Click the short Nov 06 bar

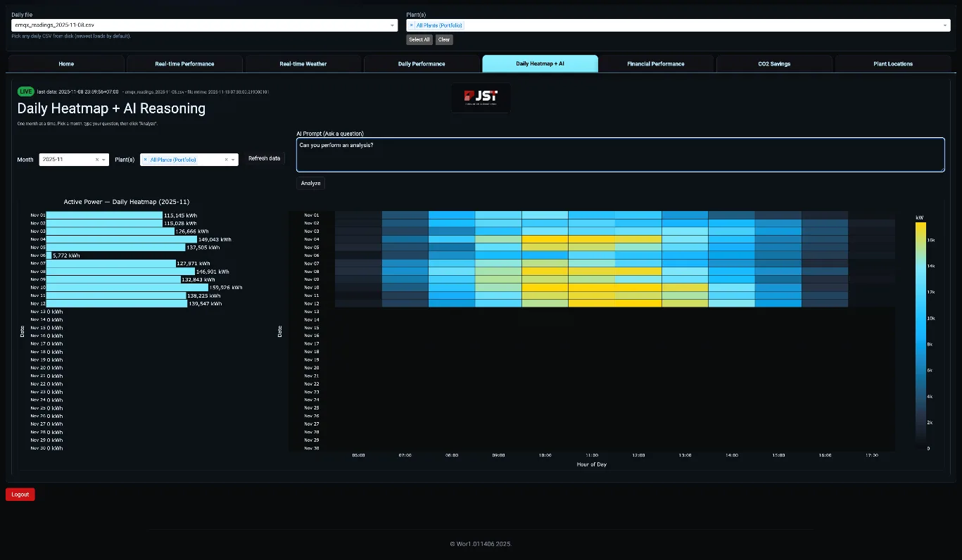point(49,255)
